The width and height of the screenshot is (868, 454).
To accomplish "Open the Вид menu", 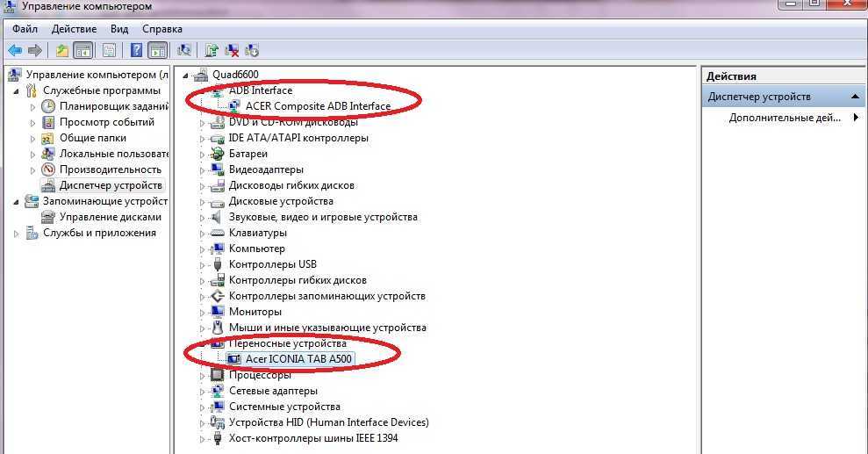I will tap(119, 29).
